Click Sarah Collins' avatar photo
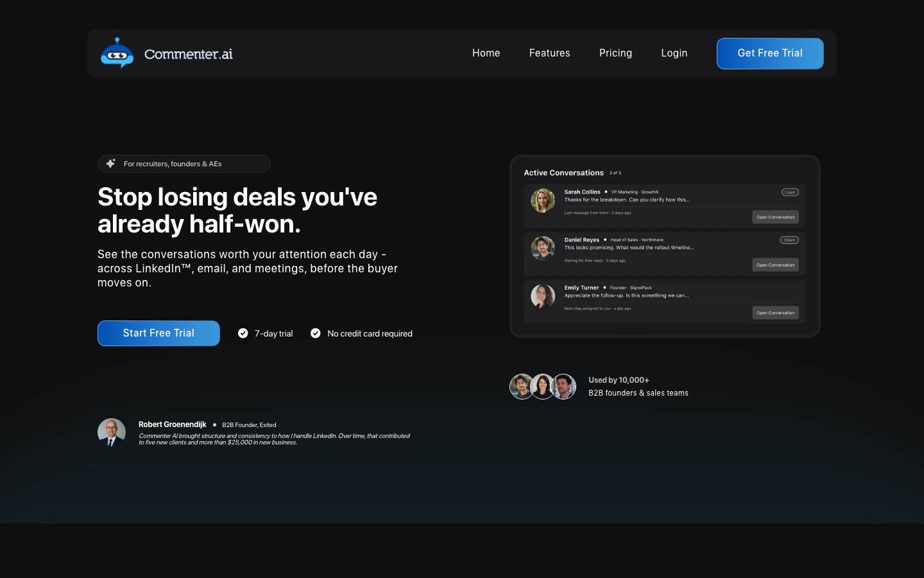 tap(543, 200)
